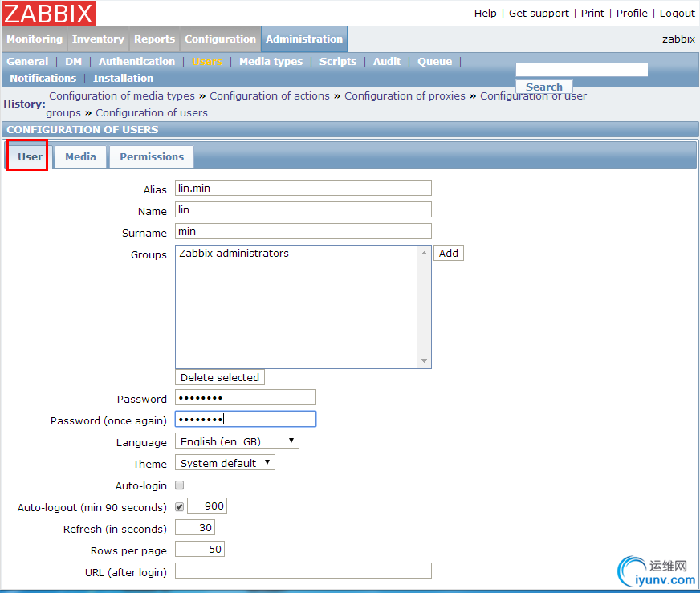Image resolution: width=700 pixels, height=593 pixels.
Task: Click Add button next to Groups
Action: (449, 253)
